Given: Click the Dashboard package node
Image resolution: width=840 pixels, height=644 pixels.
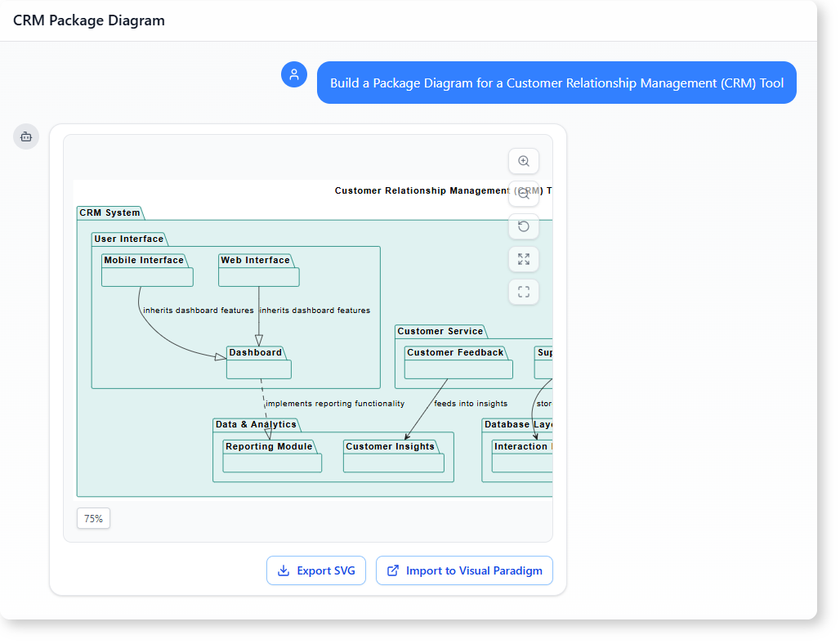Looking at the screenshot, I should tap(258, 363).
